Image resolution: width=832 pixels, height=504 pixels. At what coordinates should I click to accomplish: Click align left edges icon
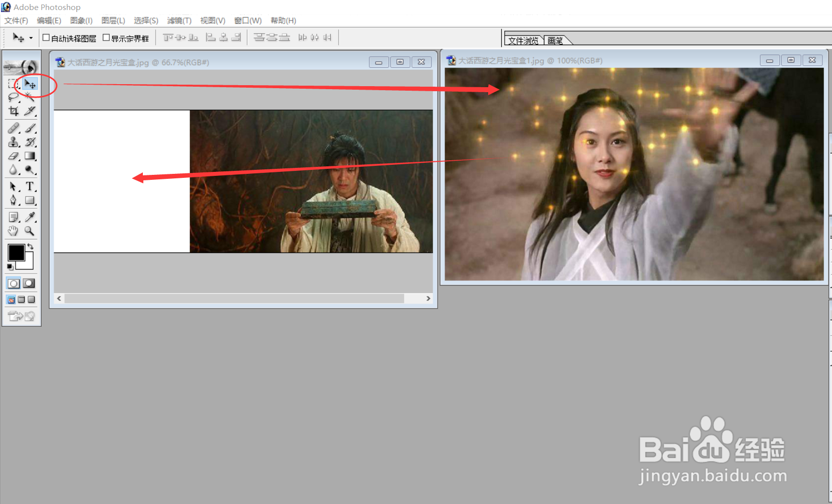[211, 38]
